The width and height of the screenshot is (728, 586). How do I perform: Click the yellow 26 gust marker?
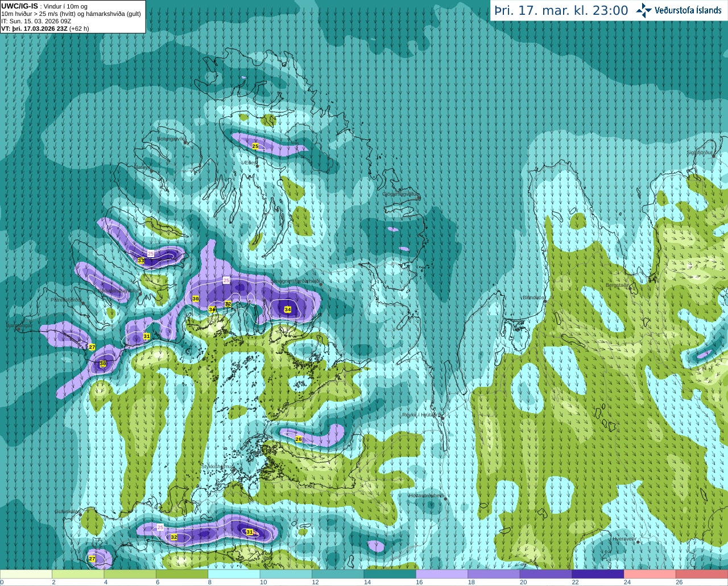coord(299,439)
